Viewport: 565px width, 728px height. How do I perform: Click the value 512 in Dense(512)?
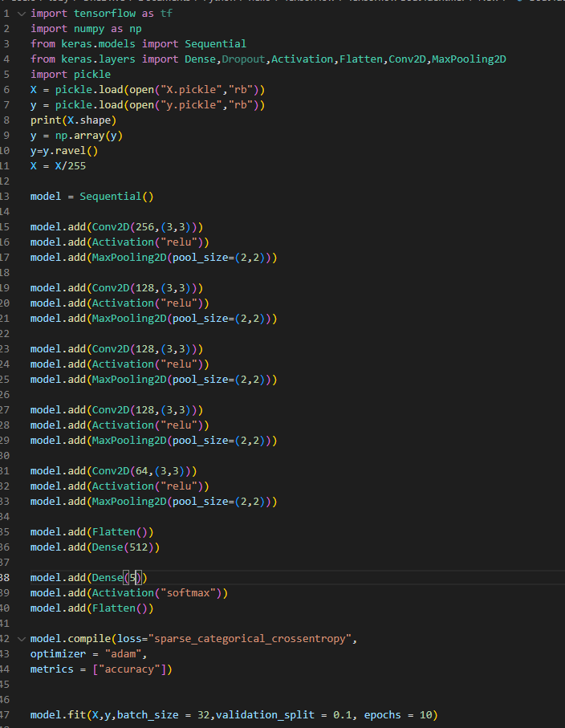coord(138,547)
